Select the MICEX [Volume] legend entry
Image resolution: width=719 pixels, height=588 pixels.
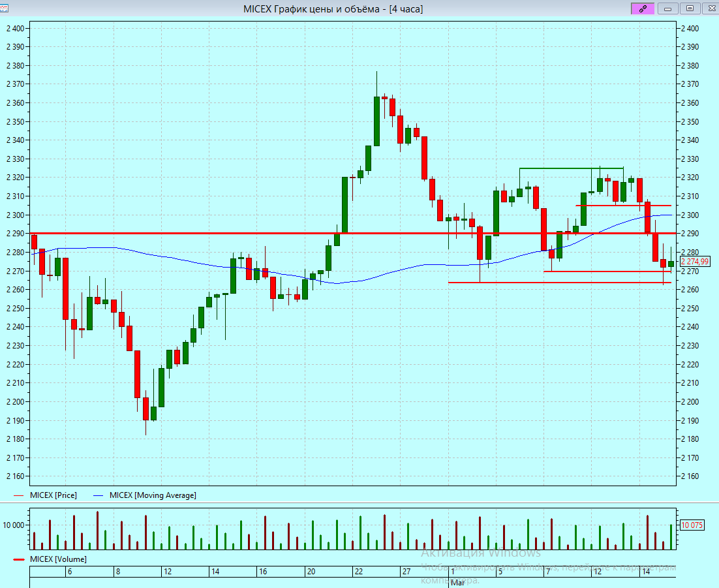(50, 559)
